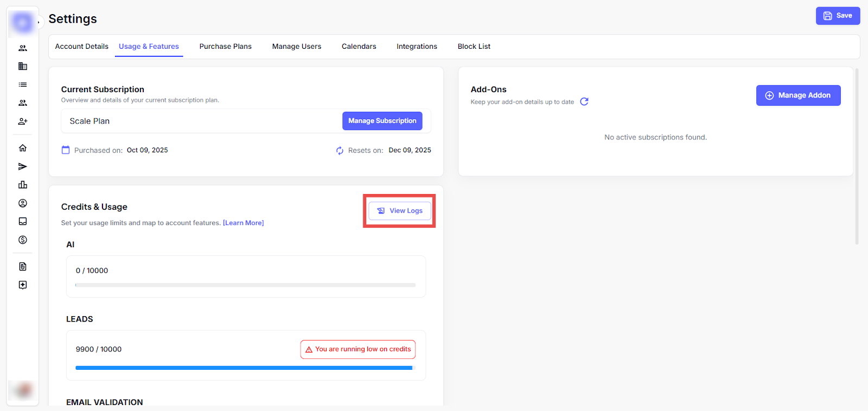Click the list icon in sidebar

coord(23,85)
